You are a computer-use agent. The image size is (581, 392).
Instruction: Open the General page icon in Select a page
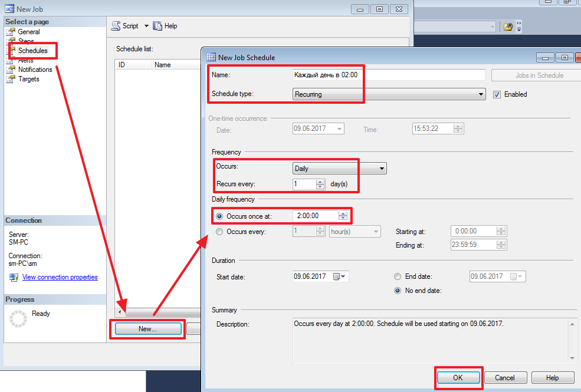[10, 31]
